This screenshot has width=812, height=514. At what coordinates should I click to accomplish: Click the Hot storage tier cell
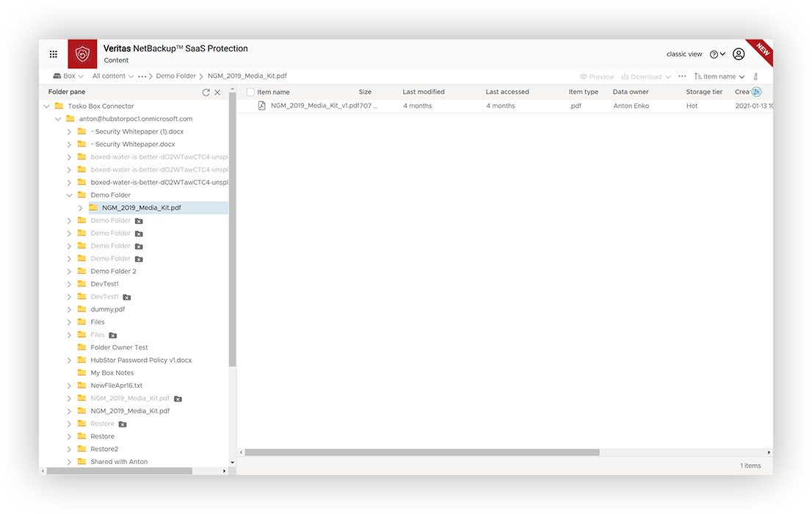(x=692, y=106)
